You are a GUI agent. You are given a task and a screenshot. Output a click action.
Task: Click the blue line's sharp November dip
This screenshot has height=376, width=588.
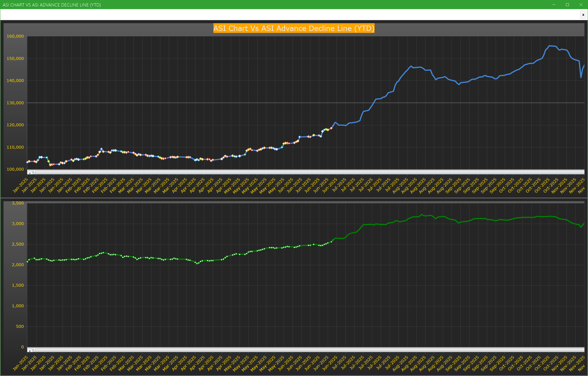581,77
